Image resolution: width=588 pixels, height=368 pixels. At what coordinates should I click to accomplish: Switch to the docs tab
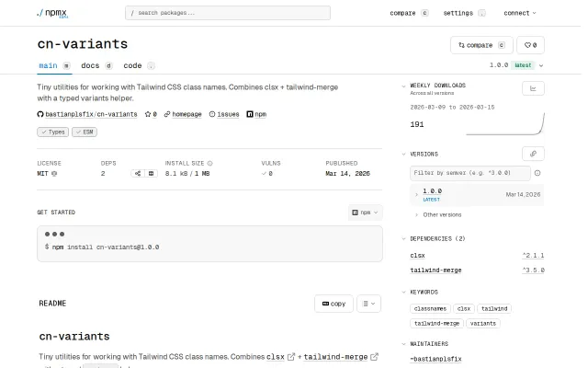pyautogui.click(x=96, y=65)
